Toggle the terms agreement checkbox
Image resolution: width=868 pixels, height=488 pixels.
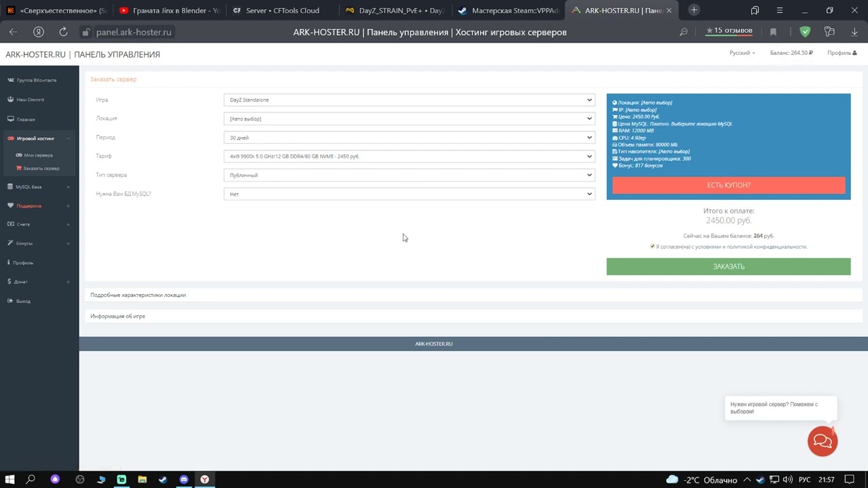pyautogui.click(x=652, y=247)
